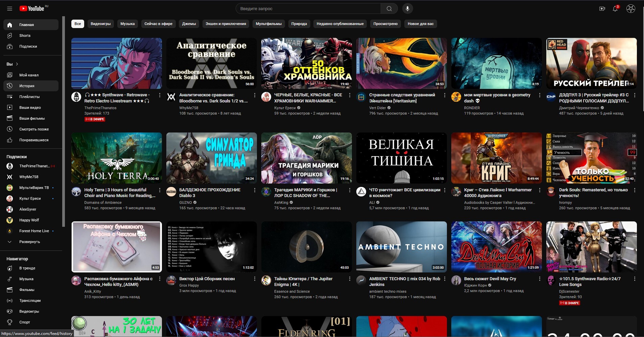Click the Введите запрос search field

pos(308,8)
